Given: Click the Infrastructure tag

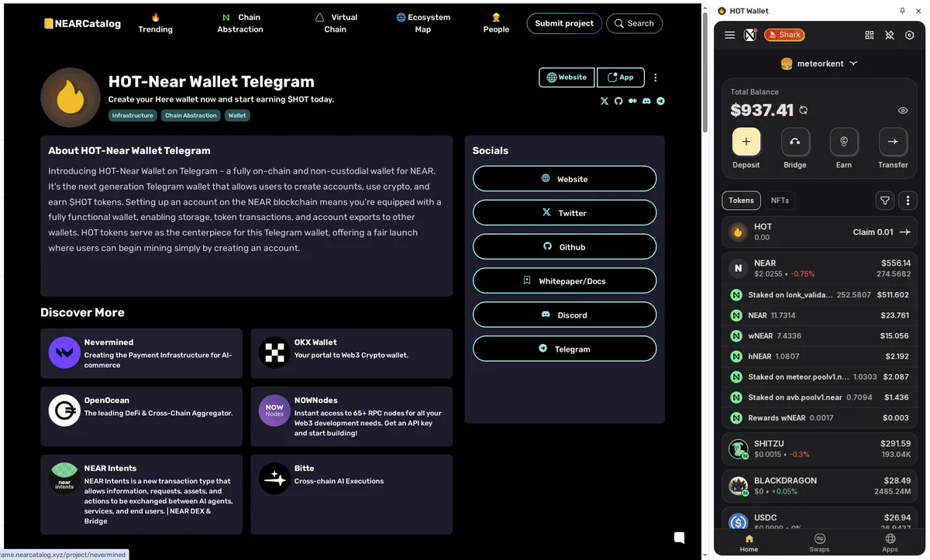Looking at the screenshot, I should point(133,115).
